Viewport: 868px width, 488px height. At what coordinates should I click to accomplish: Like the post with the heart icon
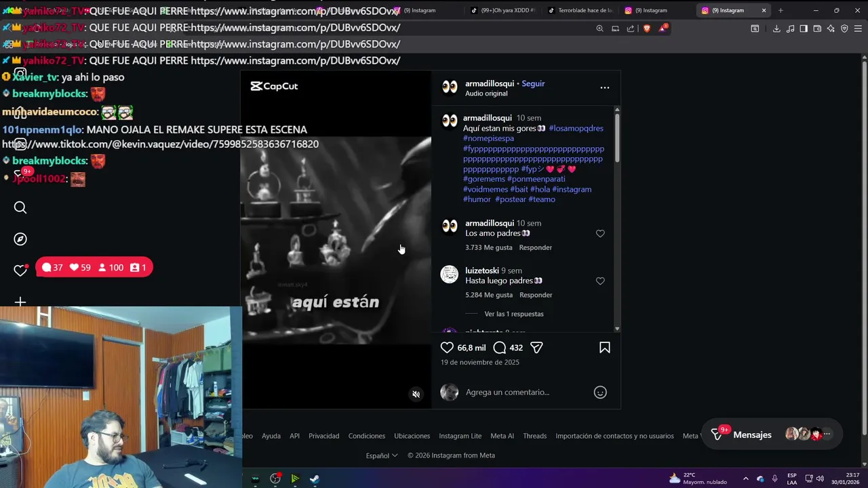pos(447,348)
